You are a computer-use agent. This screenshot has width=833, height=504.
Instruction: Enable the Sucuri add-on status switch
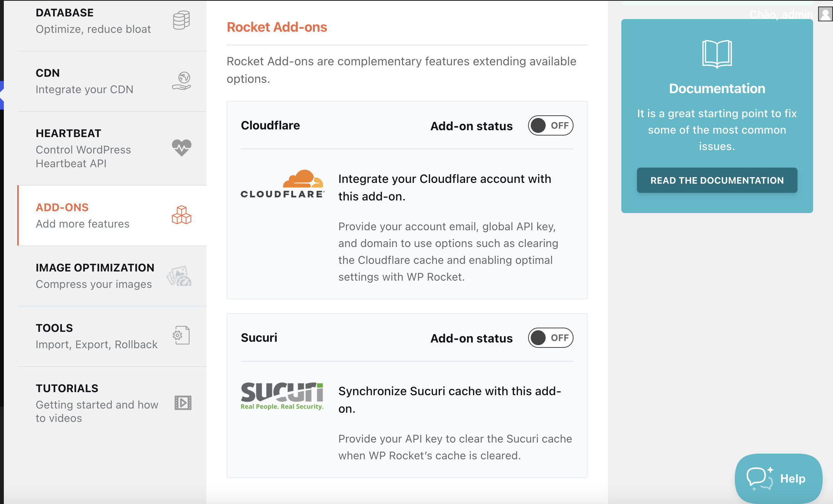click(x=551, y=338)
